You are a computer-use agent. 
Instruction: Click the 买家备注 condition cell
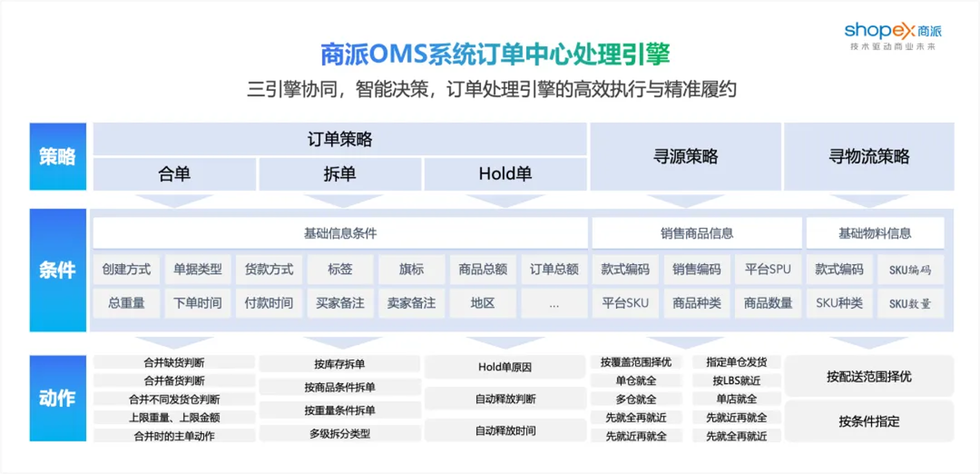tap(340, 303)
